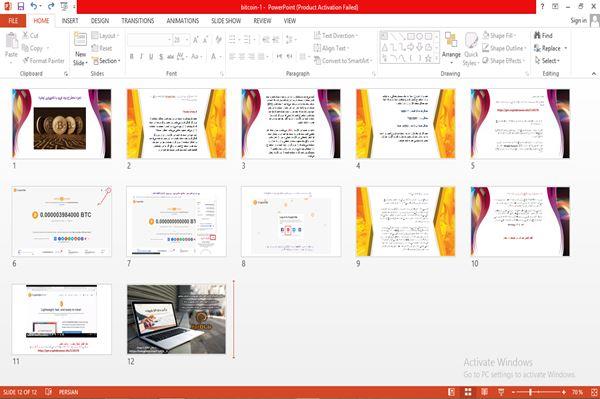
Task: Open the Shape Effects dropdown
Action: point(504,60)
